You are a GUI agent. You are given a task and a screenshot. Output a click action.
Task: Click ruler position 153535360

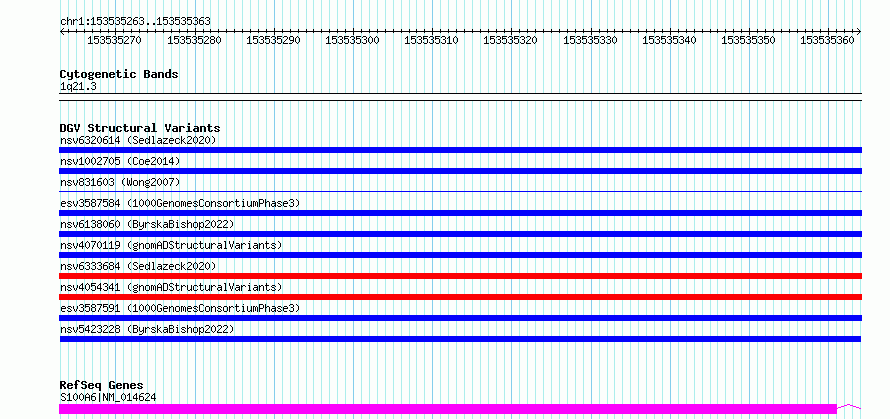point(827,40)
